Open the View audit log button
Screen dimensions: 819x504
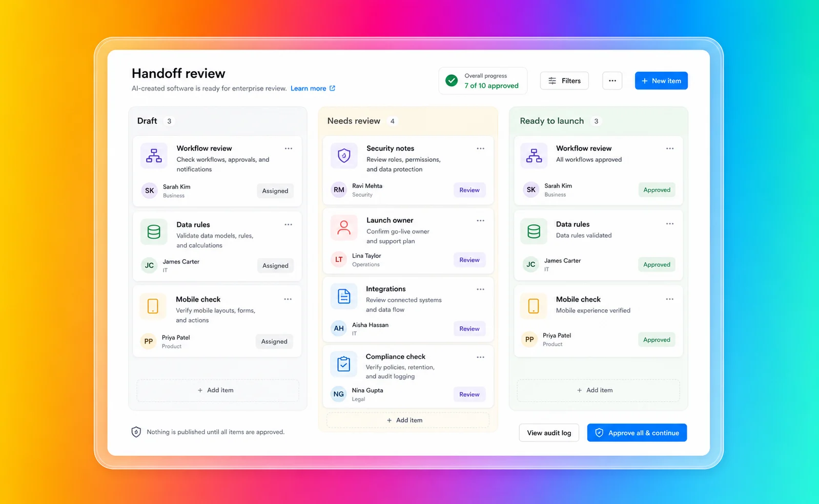coord(549,433)
